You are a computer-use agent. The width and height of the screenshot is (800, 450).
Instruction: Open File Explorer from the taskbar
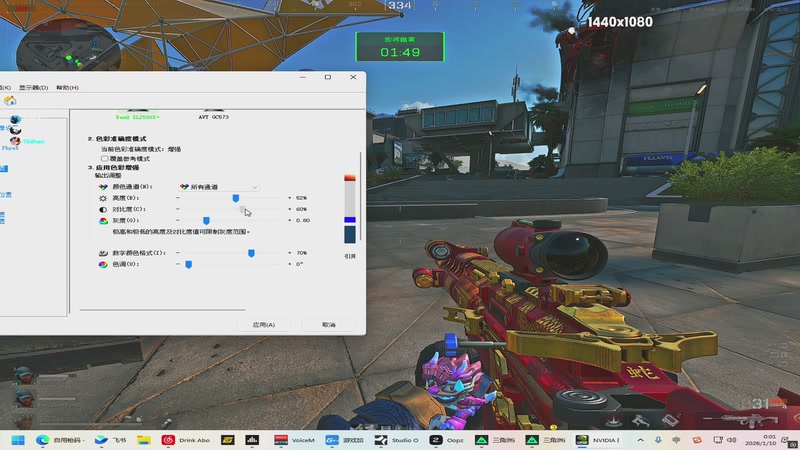[x=143, y=440]
